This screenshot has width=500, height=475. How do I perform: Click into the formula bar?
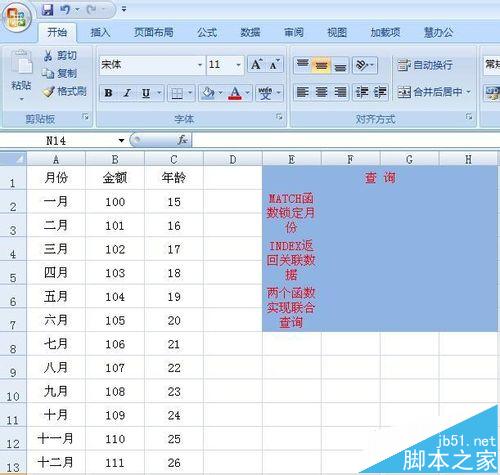(346, 140)
